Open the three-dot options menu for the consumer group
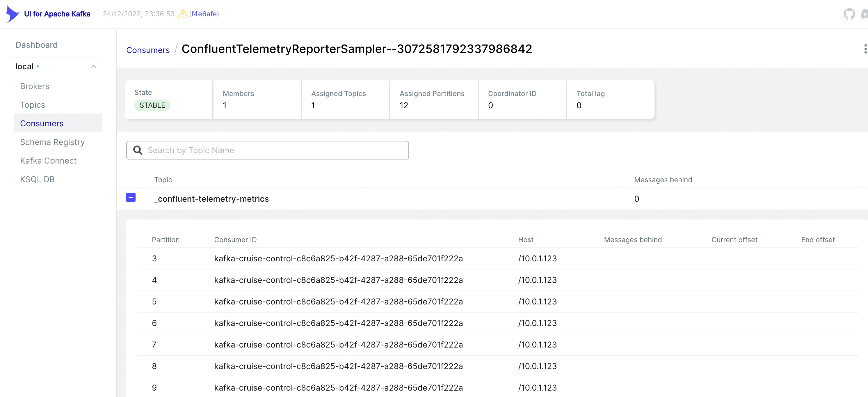 coord(865,49)
